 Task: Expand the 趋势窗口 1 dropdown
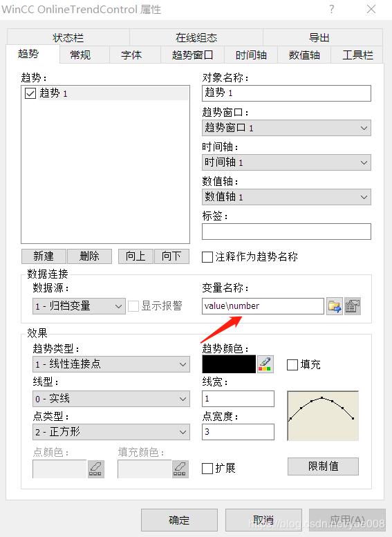click(286, 128)
